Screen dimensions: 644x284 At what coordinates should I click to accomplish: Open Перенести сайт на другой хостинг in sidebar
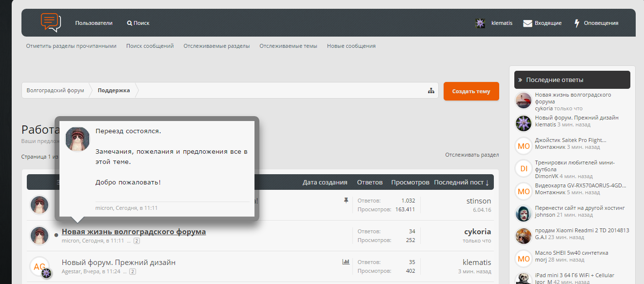tap(579, 208)
